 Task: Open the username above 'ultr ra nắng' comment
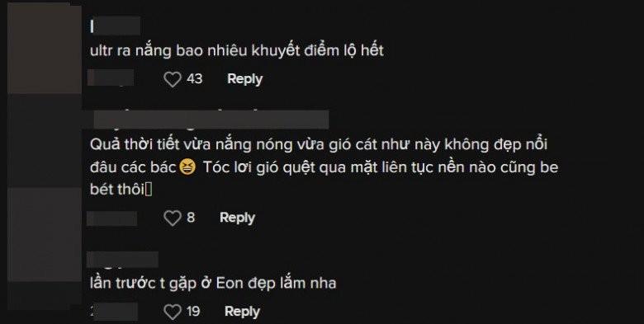[115, 26]
